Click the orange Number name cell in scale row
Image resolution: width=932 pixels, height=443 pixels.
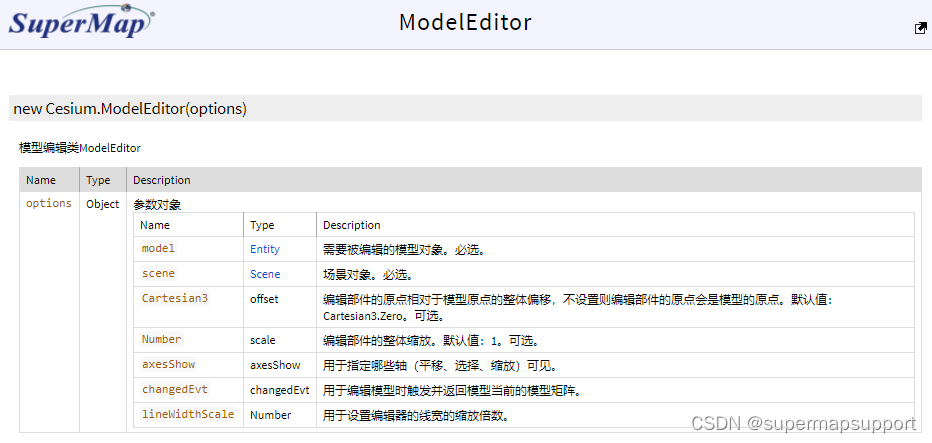coord(162,340)
